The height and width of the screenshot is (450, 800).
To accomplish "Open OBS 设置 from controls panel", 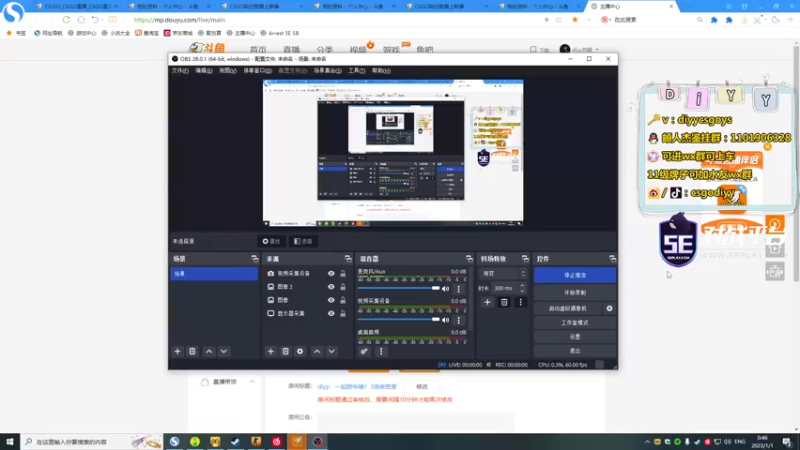I will 575,337.
